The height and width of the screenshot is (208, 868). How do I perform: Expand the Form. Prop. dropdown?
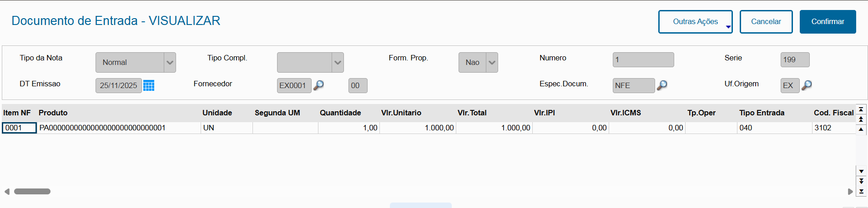492,63
